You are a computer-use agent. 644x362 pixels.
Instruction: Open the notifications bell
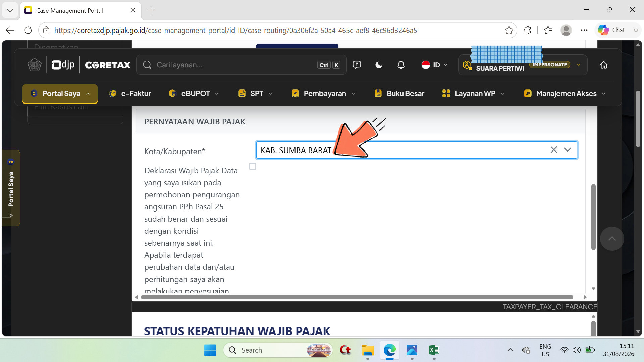pos(401,65)
